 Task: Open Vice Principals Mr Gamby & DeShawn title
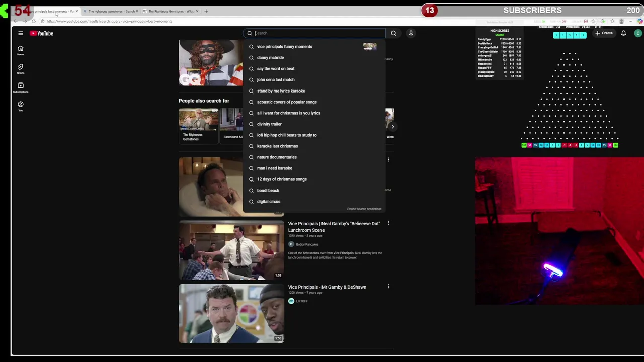click(327, 287)
